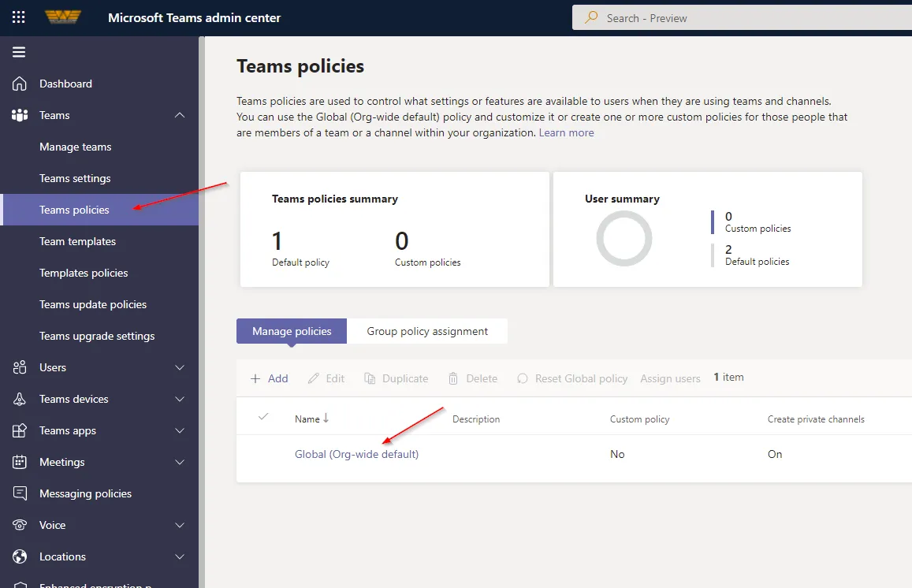
Task: Click the Add plus icon
Action: tap(255, 378)
